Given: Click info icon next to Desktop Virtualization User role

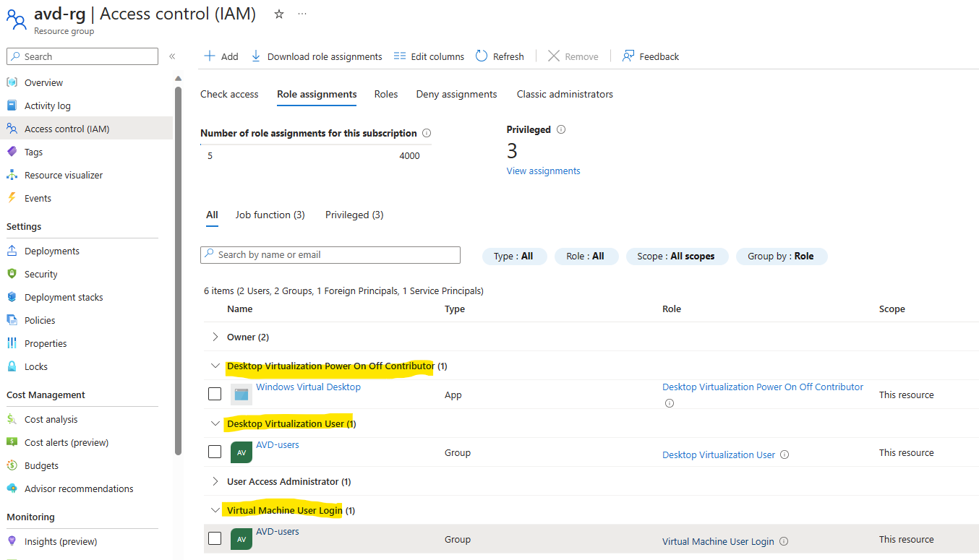Looking at the screenshot, I should click(785, 455).
